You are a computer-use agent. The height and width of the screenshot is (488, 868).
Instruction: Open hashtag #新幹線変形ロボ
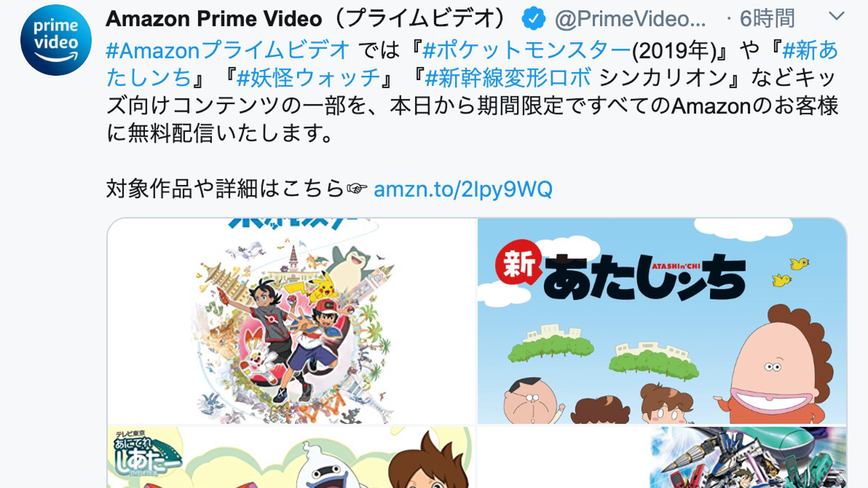pyautogui.click(x=508, y=78)
